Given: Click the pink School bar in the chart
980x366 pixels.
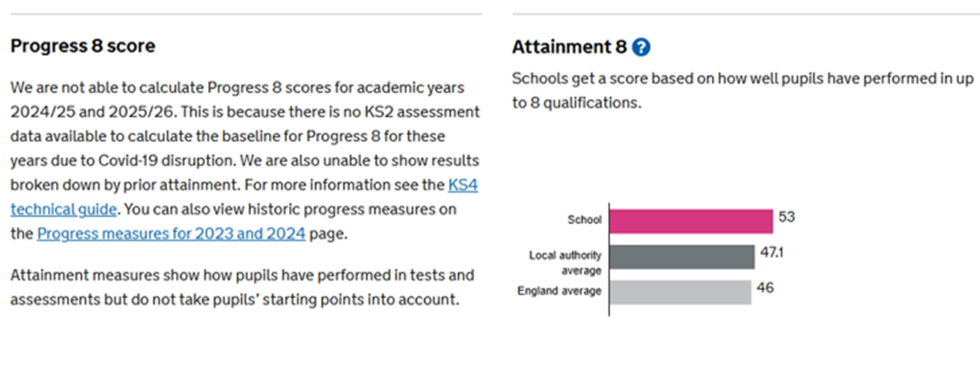Looking at the screenshot, I should [x=691, y=221].
